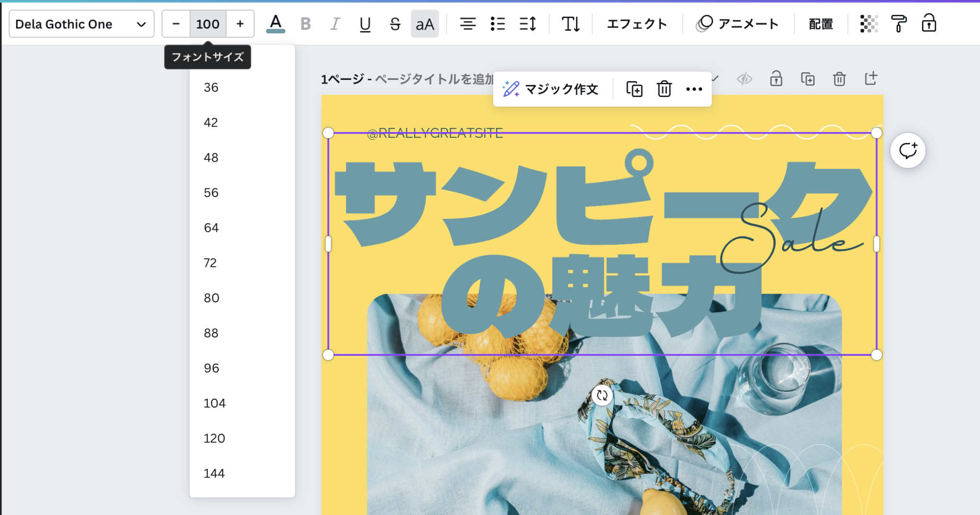
Task: Select the vertical text tool
Action: (x=570, y=23)
